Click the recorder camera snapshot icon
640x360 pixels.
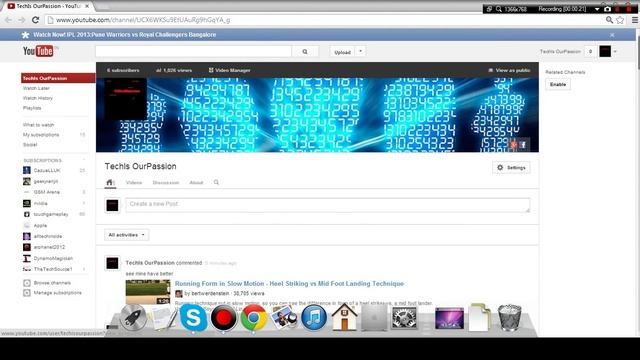coord(607,9)
